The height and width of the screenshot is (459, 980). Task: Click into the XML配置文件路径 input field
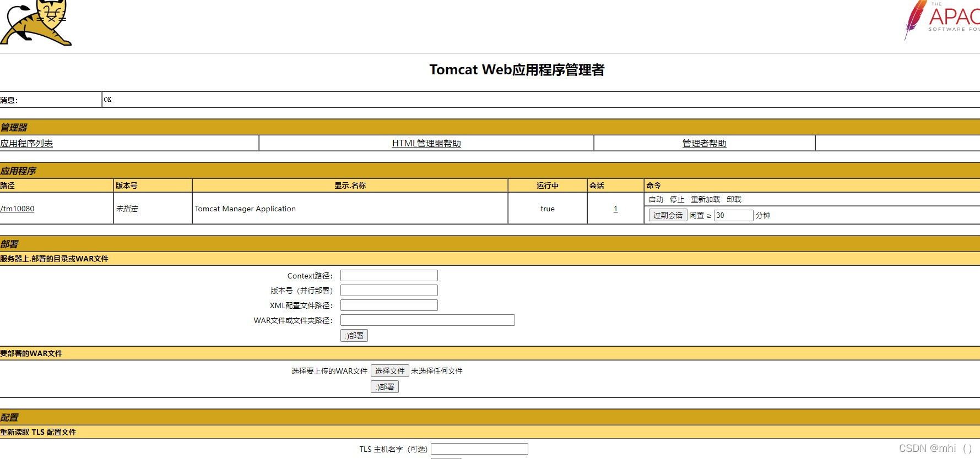[389, 305]
